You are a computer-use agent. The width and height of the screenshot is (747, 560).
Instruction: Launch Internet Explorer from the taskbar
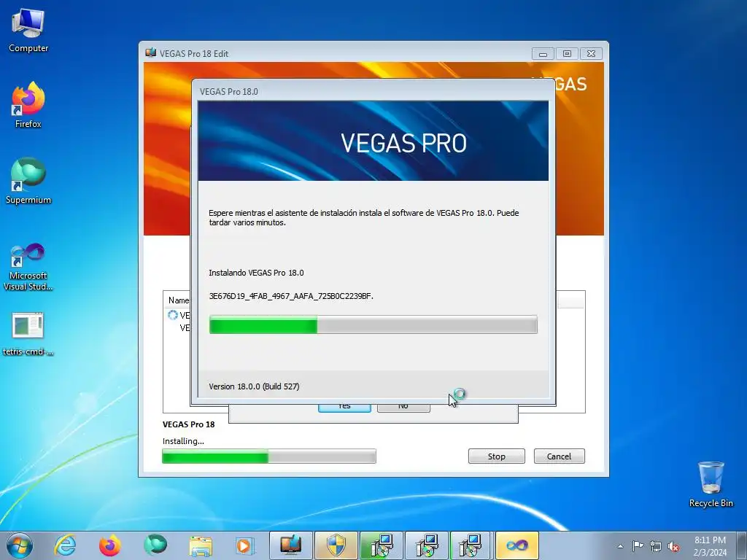click(x=65, y=545)
